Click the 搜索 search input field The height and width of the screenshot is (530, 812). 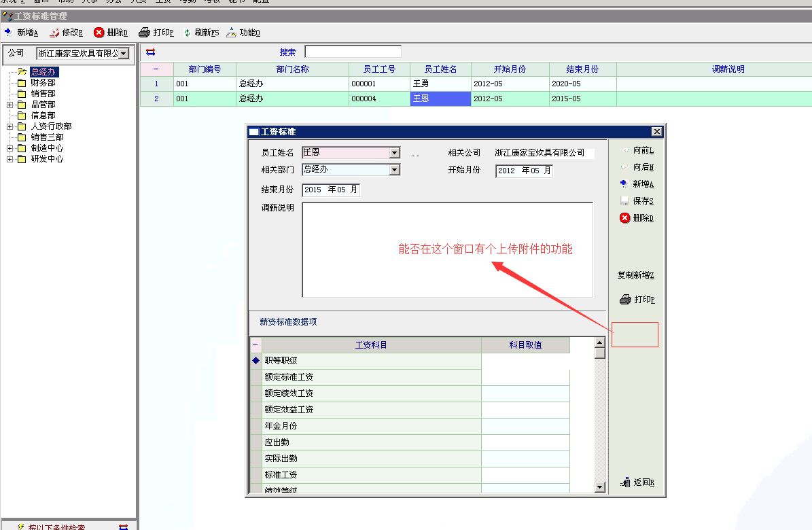click(x=353, y=52)
